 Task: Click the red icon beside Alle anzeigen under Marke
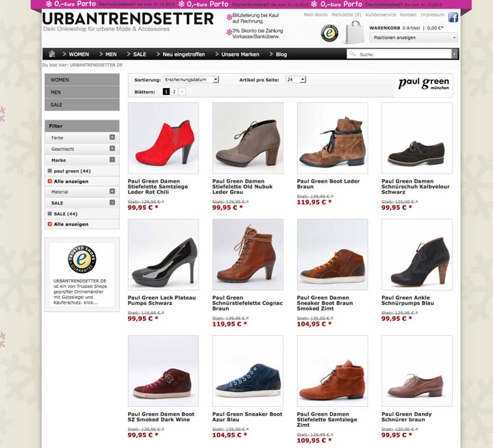click(x=49, y=181)
